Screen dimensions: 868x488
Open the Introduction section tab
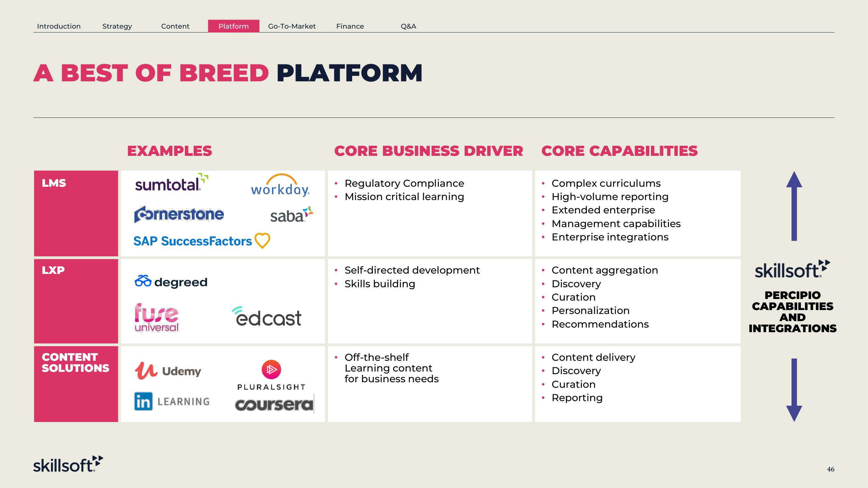(x=59, y=26)
